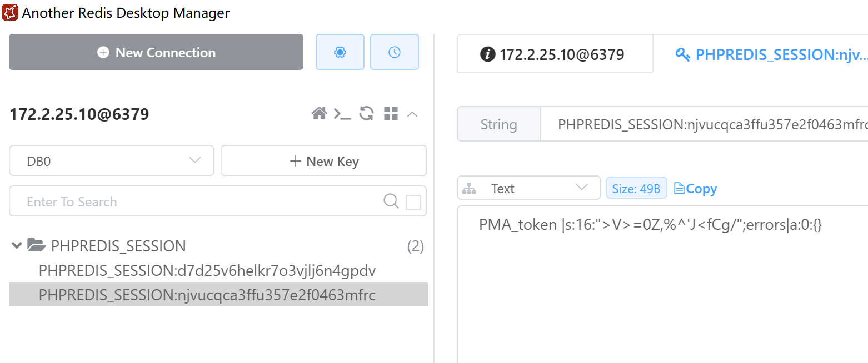The image size is (868, 363).
Task: Collapse the PHPREDIS_SESSION folder
Action: [17, 245]
